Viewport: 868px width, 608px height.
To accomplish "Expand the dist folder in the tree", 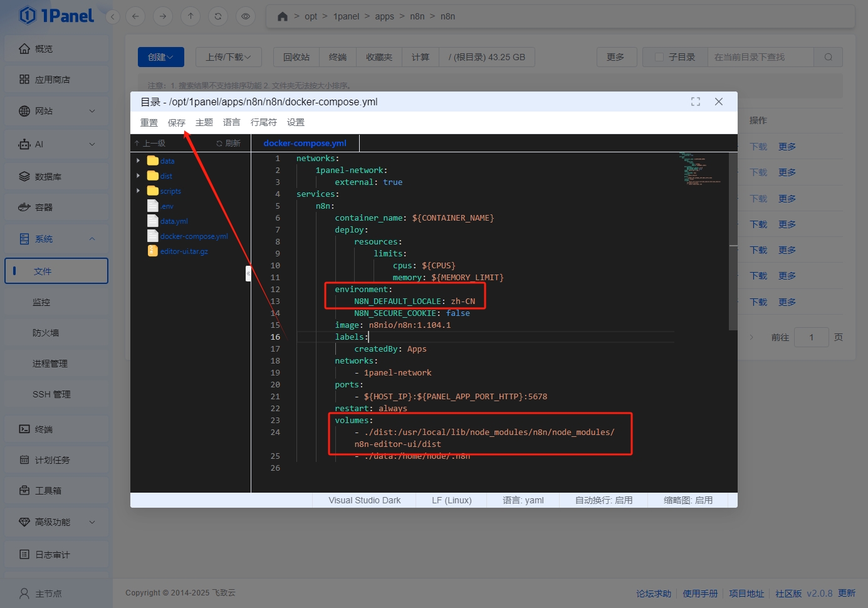I will [x=139, y=176].
